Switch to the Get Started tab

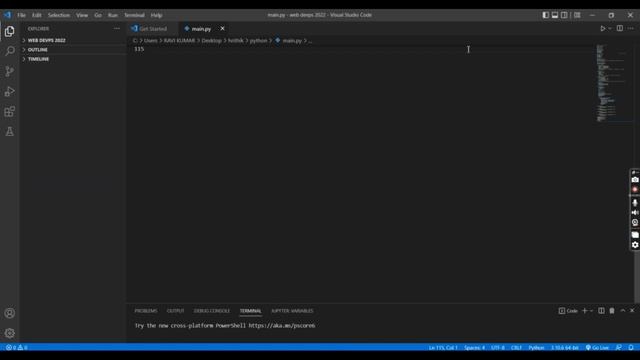click(153, 29)
